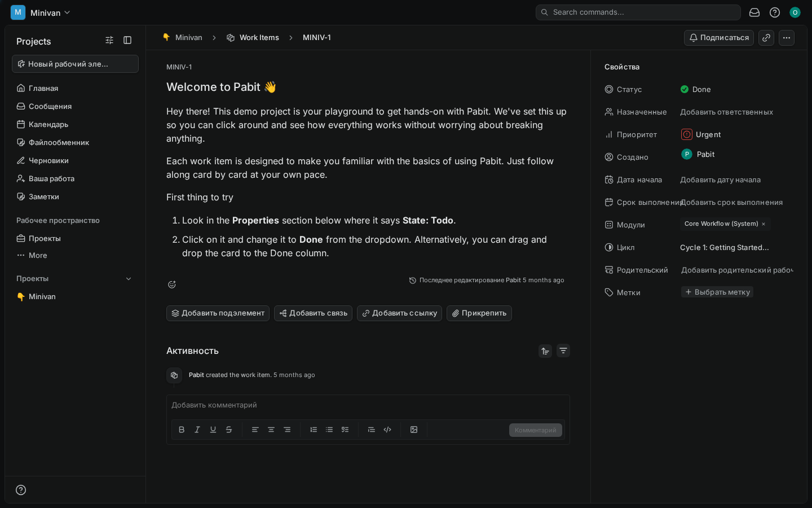Open Проекты under Рабочее пространство
The image size is (812, 508).
[x=75, y=238]
